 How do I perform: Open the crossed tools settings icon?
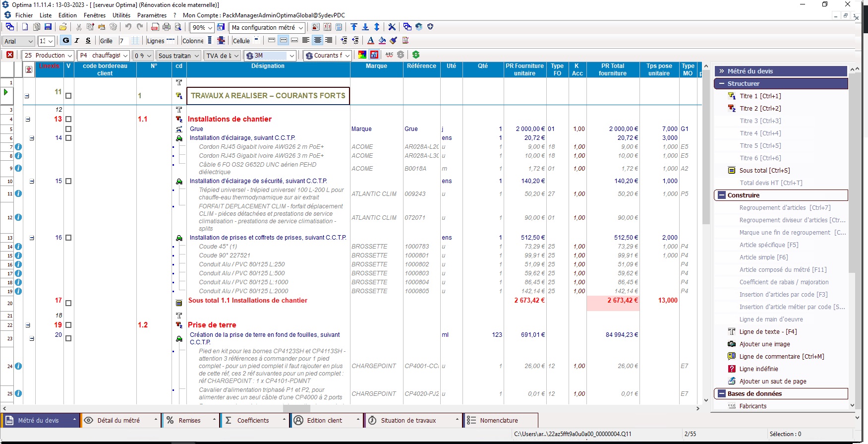coord(392,27)
